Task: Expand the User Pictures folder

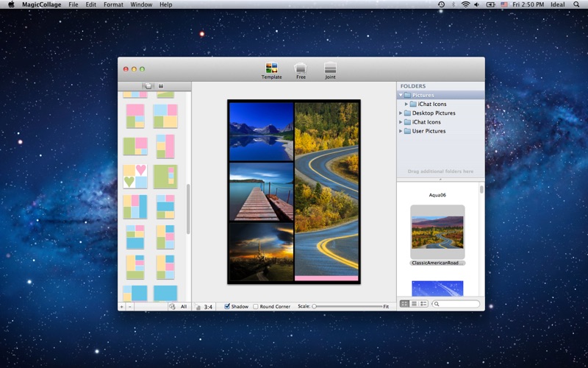Action: pyautogui.click(x=401, y=131)
